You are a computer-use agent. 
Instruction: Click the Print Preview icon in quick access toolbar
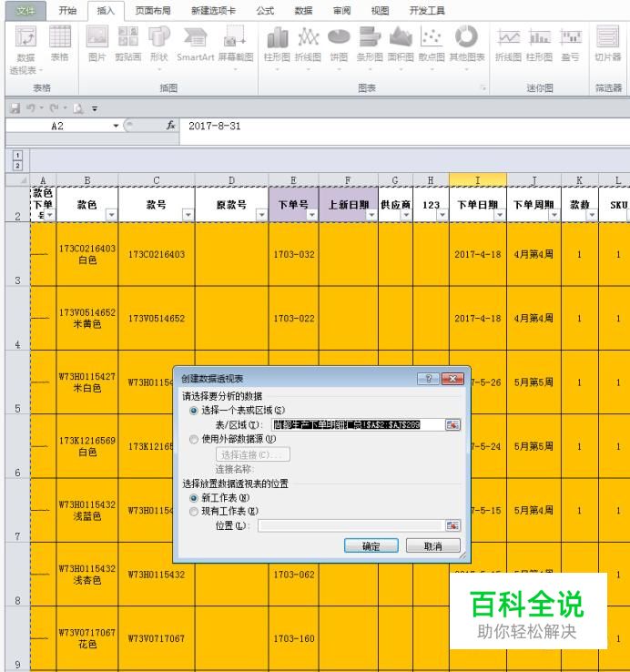78,108
